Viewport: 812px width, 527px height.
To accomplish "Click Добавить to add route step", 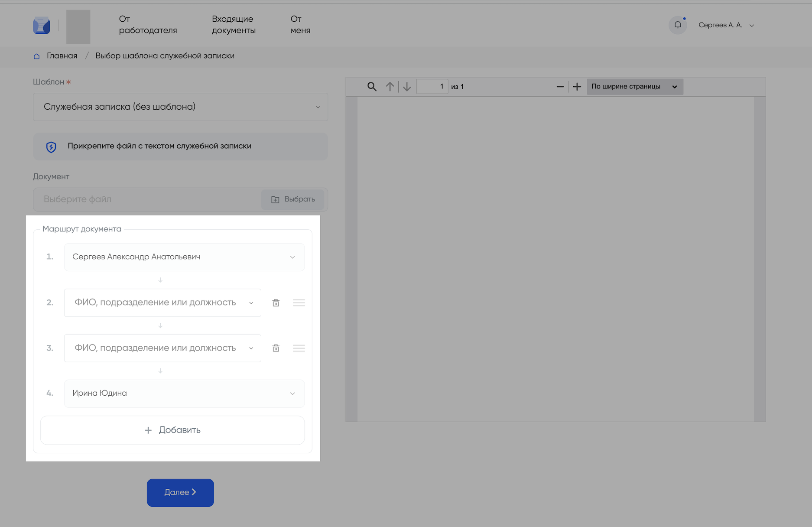I will [x=172, y=430].
